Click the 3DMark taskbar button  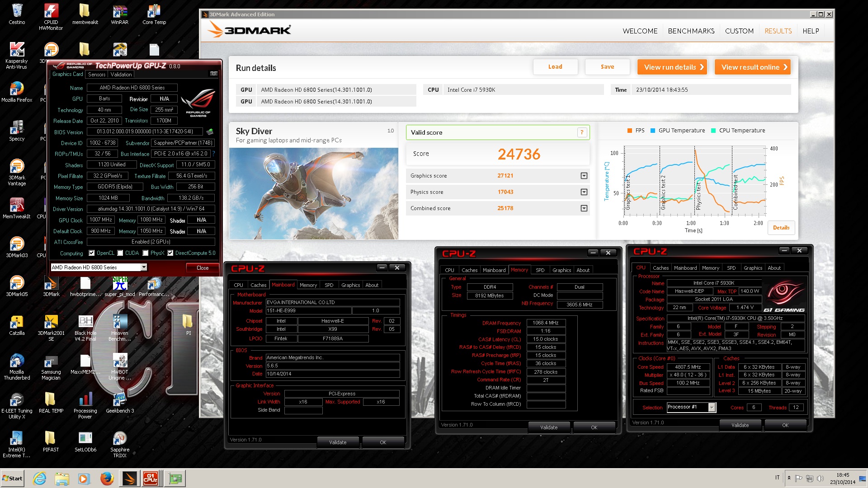(x=129, y=479)
